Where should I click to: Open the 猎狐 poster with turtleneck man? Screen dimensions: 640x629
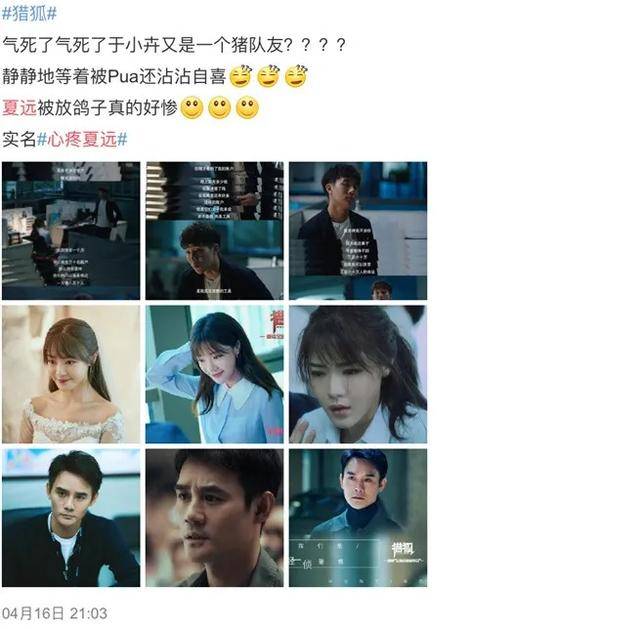[x=358, y=518]
